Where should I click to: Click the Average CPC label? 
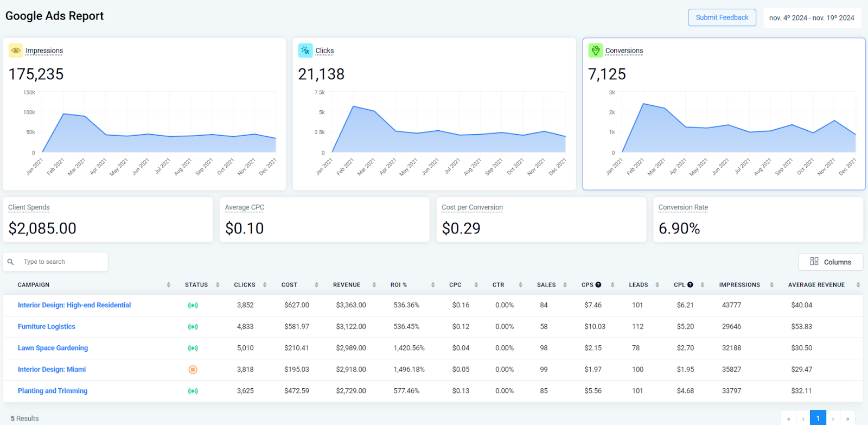coord(245,207)
